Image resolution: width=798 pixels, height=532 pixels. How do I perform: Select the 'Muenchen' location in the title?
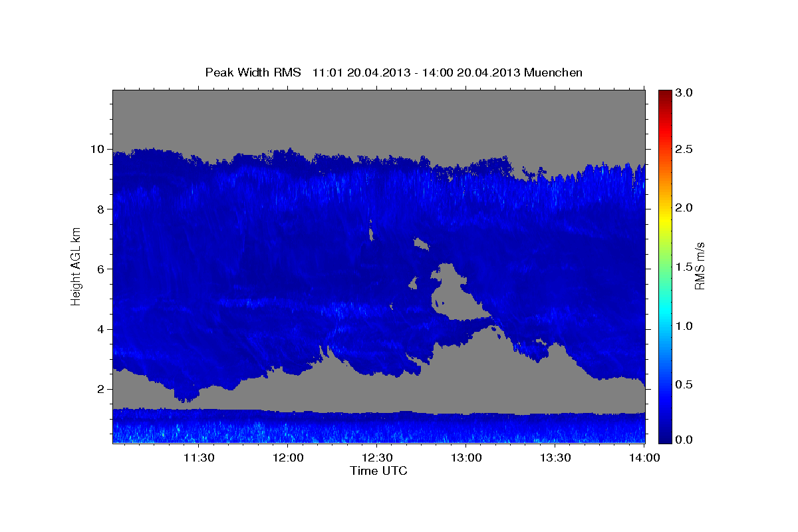[553, 72]
